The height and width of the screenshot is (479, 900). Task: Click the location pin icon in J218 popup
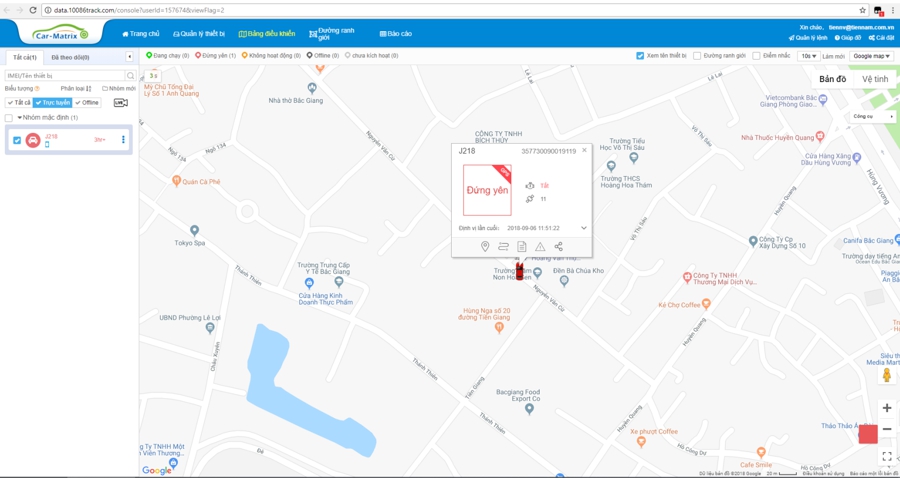pyautogui.click(x=485, y=246)
